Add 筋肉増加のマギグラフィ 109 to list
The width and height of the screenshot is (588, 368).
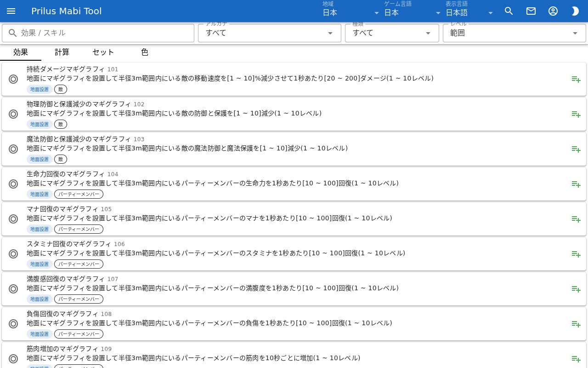pyautogui.click(x=576, y=359)
